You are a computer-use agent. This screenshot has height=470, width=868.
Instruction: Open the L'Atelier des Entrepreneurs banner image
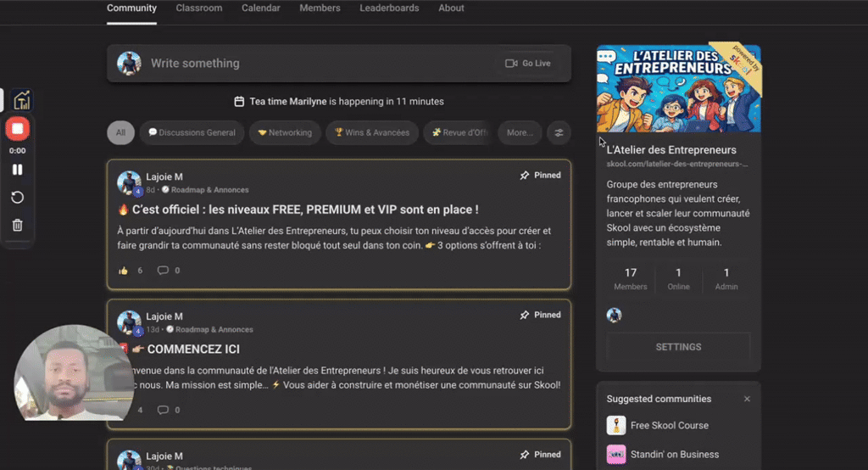[679, 88]
